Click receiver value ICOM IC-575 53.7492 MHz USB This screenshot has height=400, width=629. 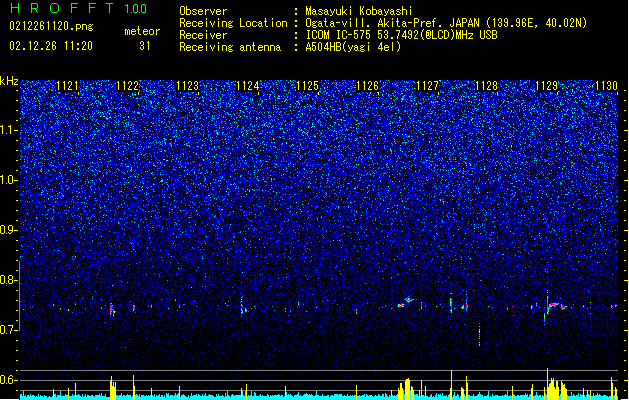point(401,35)
